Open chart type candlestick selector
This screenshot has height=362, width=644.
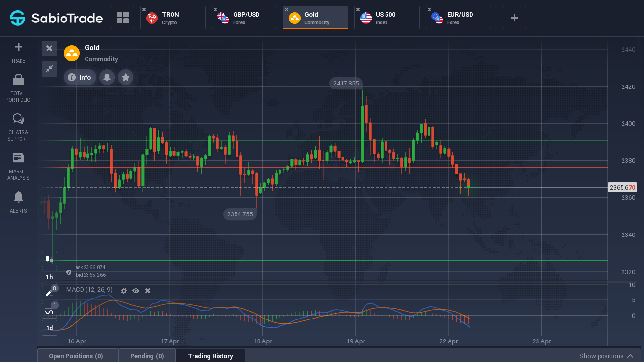point(49,259)
